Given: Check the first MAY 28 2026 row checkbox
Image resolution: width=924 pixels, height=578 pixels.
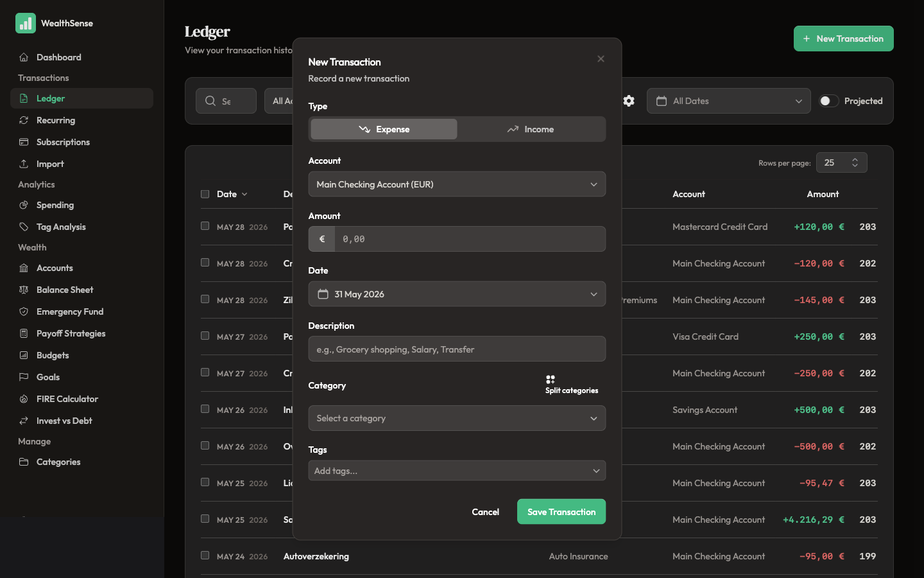Looking at the screenshot, I should (205, 226).
